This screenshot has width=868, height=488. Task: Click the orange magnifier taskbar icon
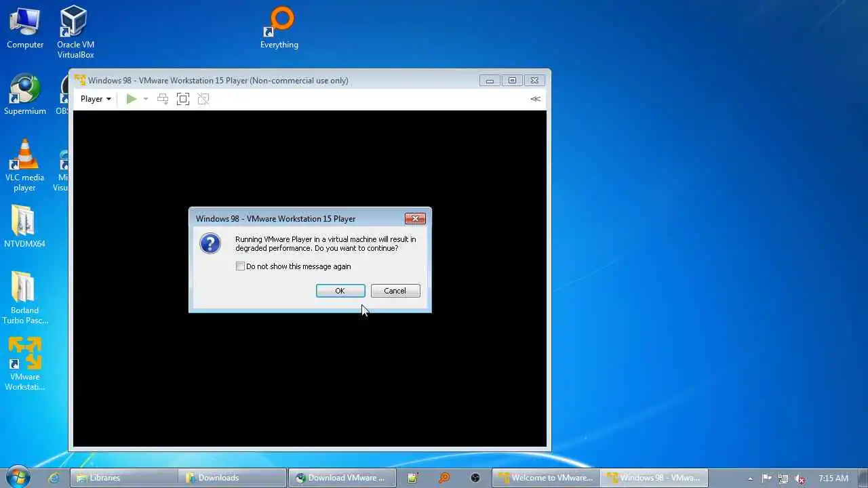(444, 478)
